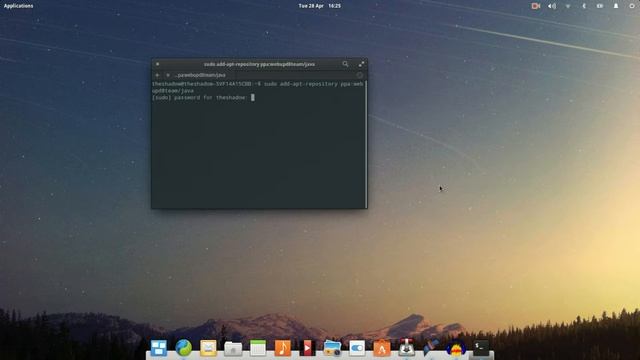The image size is (640, 360).
Task: Open the terminal tab history button
Action: 360,75
